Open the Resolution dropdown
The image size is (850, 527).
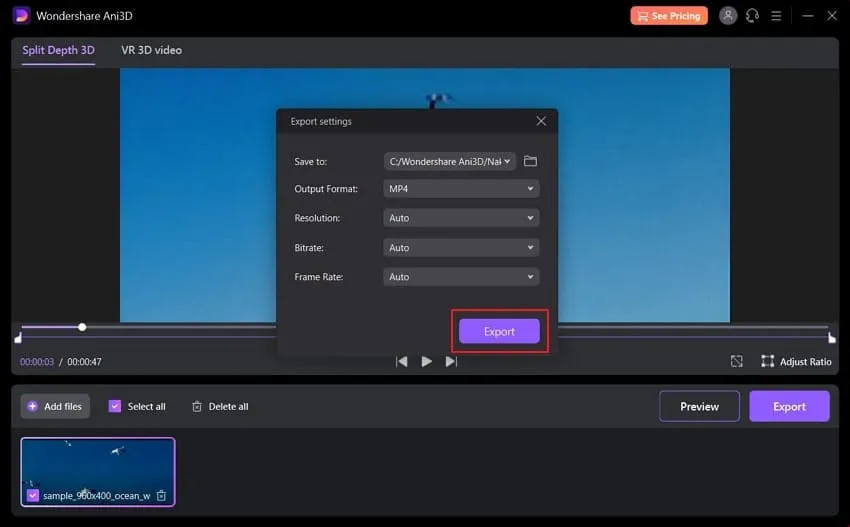461,218
